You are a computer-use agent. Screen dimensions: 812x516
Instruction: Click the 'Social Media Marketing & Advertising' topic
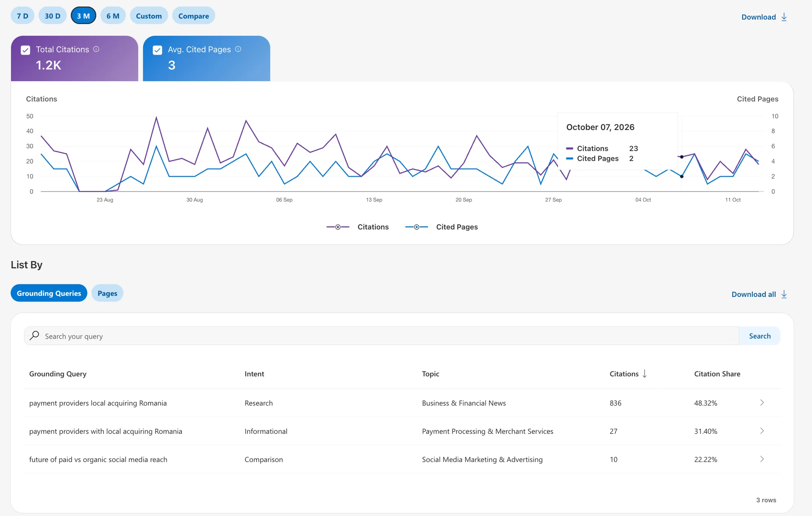(482, 460)
